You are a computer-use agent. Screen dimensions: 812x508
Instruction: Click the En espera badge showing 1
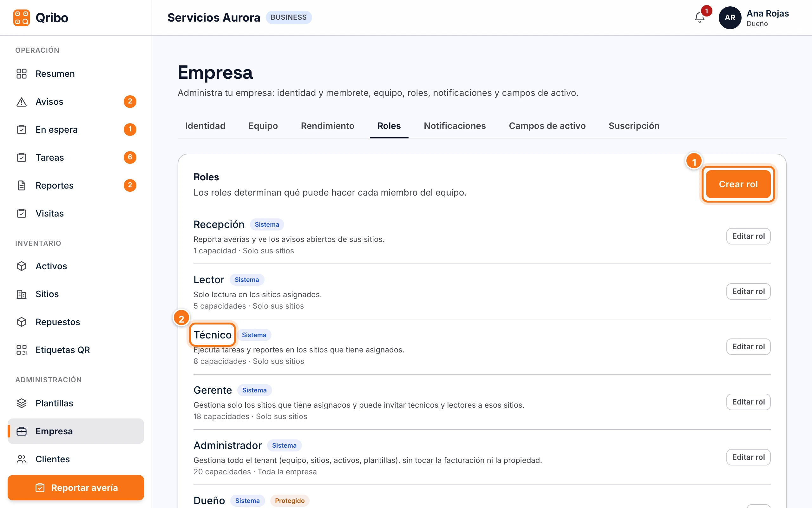pos(130,129)
